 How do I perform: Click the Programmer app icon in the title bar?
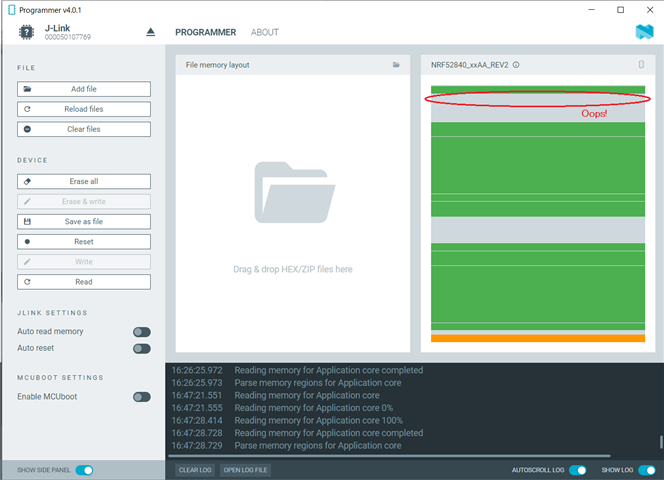click(11, 10)
